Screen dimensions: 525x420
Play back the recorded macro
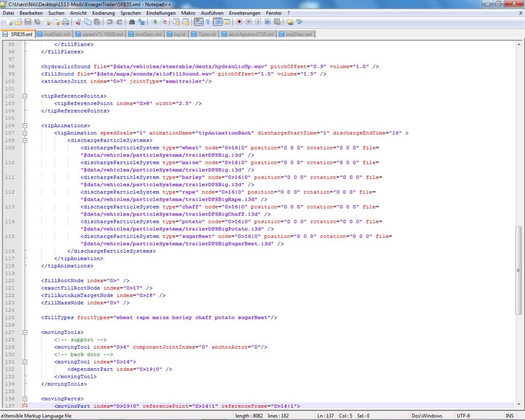[258, 22]
